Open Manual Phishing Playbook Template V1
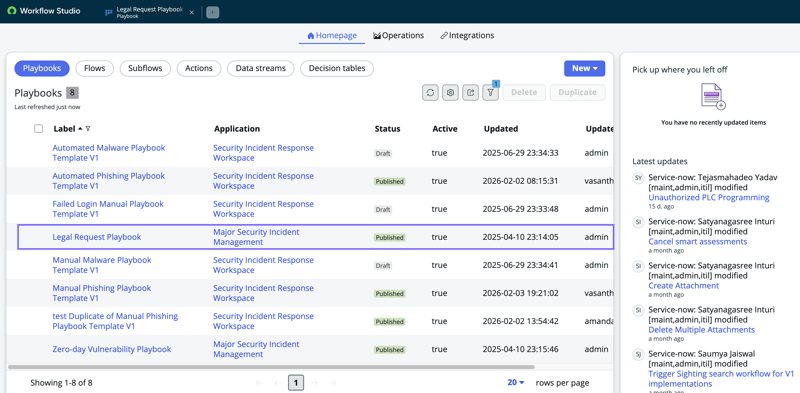Image resolution: width=800 pixels, height=393 pixels. pyautogui.click(x=102, y=293)
